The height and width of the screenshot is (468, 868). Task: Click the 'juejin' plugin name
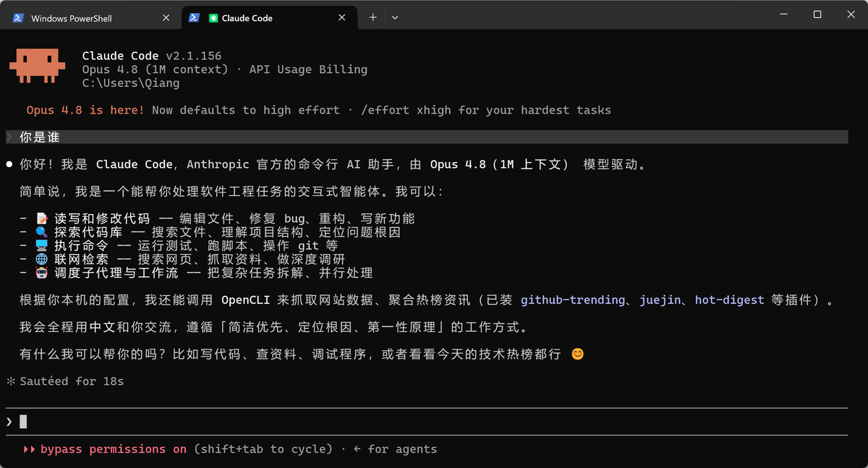[x=660, y=299]
